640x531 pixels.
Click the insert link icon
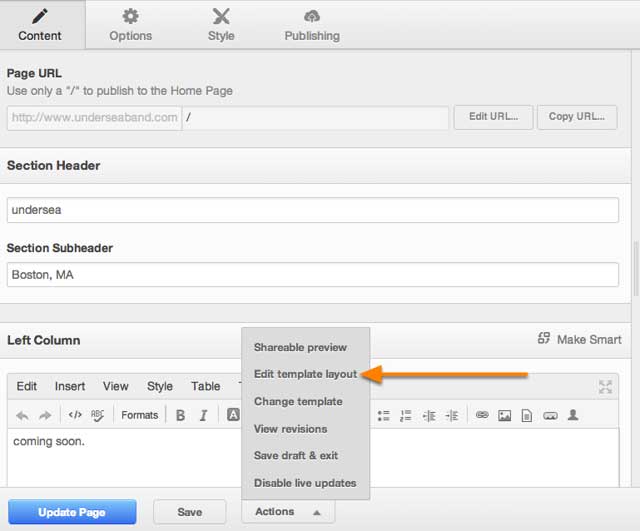[x=481, y=415]
